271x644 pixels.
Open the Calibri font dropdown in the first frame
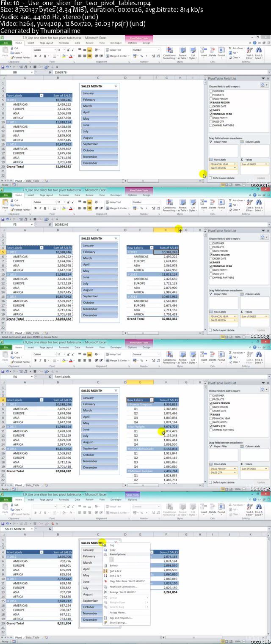click(x=55, y=50)
